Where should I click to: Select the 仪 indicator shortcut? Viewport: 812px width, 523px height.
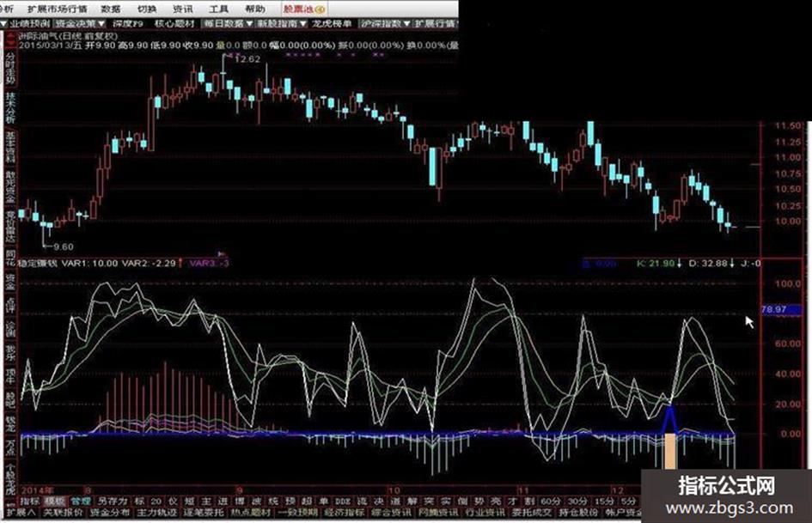point(173,501)
